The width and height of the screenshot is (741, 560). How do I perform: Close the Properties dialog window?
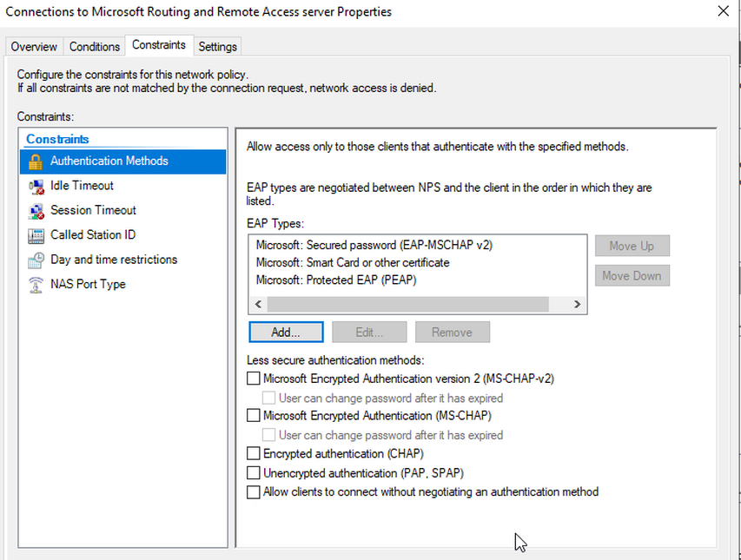[723, 11]
